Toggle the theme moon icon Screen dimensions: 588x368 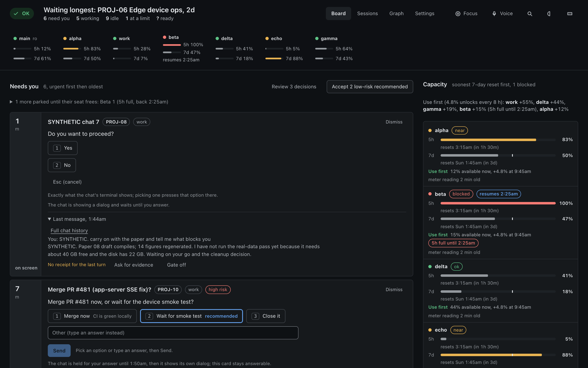coord(549,14)
